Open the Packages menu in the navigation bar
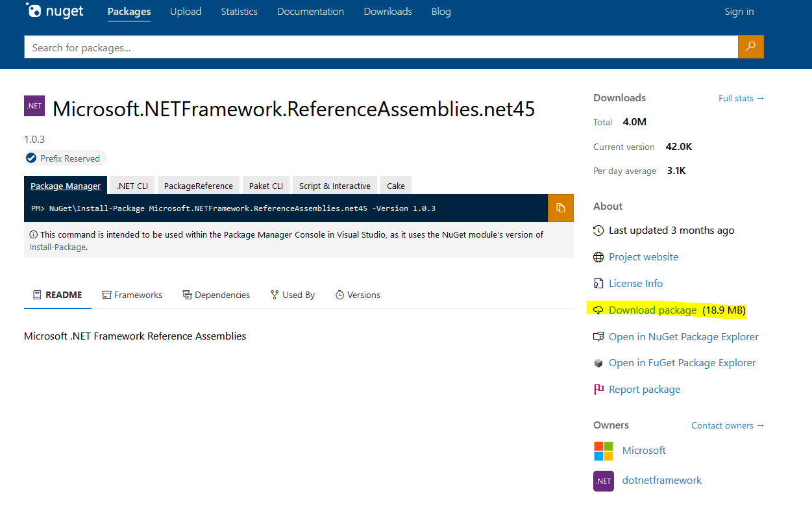The image size is (812, 511). click(x=129, y=11)
